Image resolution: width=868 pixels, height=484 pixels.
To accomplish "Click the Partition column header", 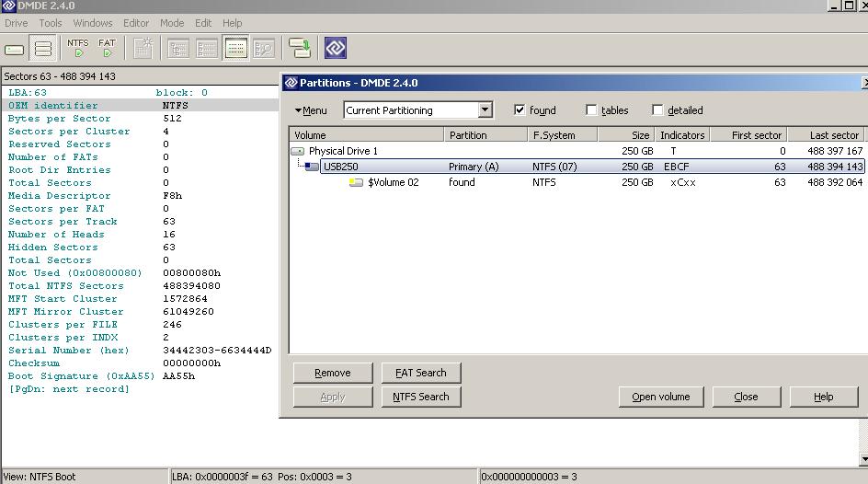I will pyautogui.click(x=485, y=135).
